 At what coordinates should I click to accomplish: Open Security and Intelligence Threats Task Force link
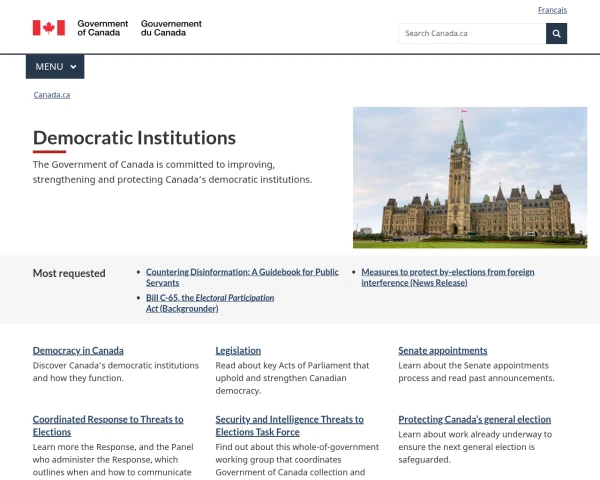pos(289,426)
